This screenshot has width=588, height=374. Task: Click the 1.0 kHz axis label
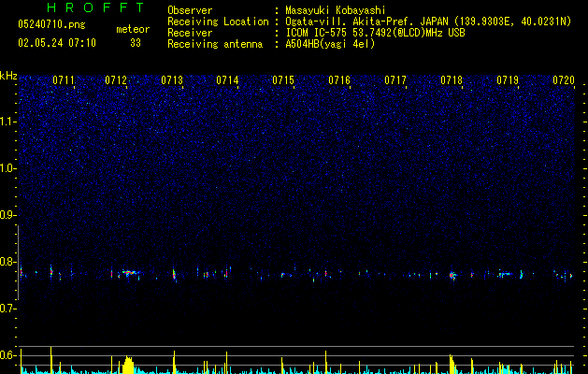point(8,168)
